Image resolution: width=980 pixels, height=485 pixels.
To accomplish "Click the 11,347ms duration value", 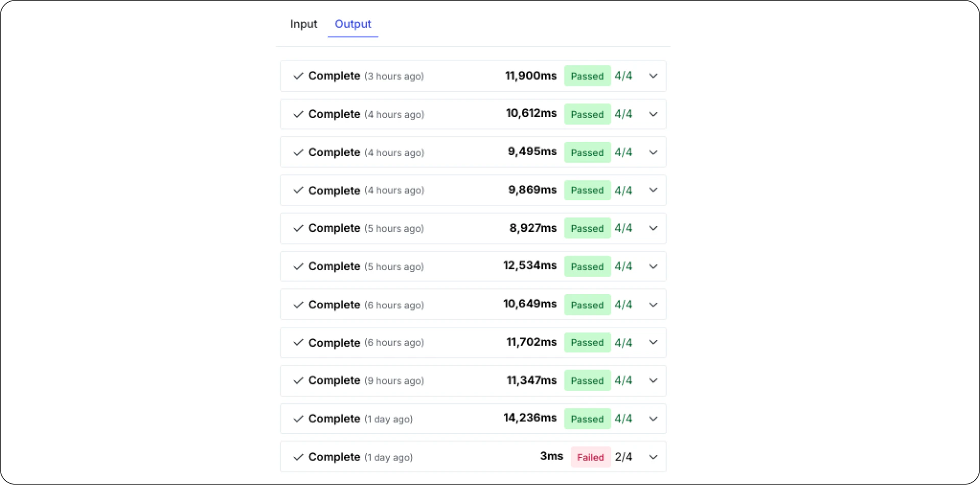I will pos(531,380).
